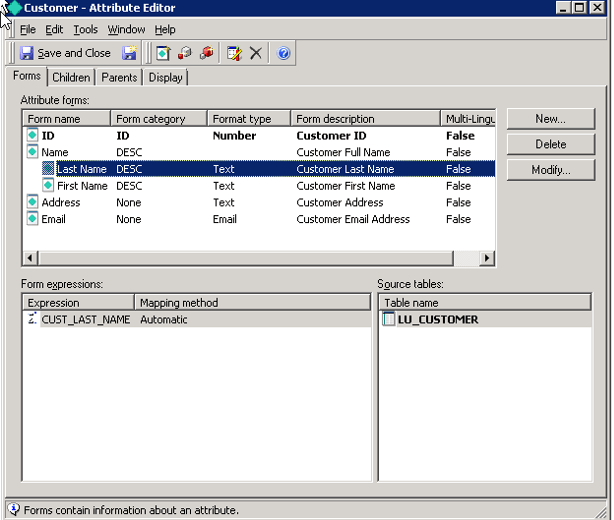This screenshot has width=614, height=520.
Task: Open the Window menu
Action: coord(126,30)
